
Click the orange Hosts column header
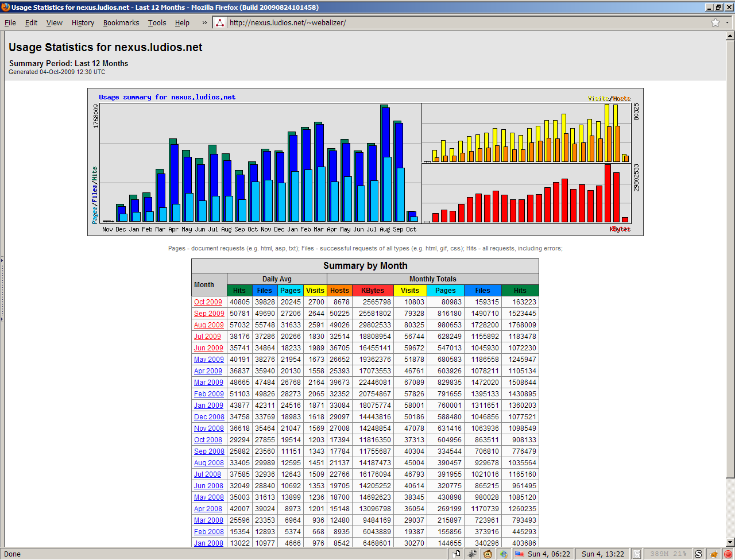point(339,291)
